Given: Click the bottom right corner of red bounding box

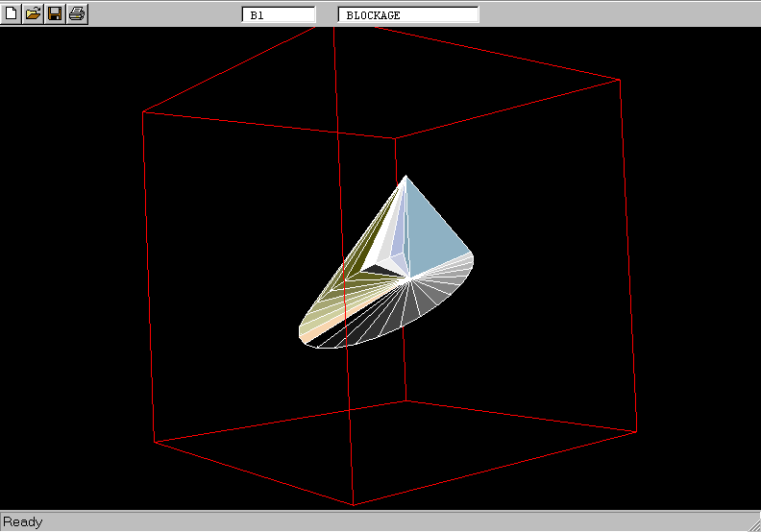Looking at the screenshot, I should click(x=636, y=431).
